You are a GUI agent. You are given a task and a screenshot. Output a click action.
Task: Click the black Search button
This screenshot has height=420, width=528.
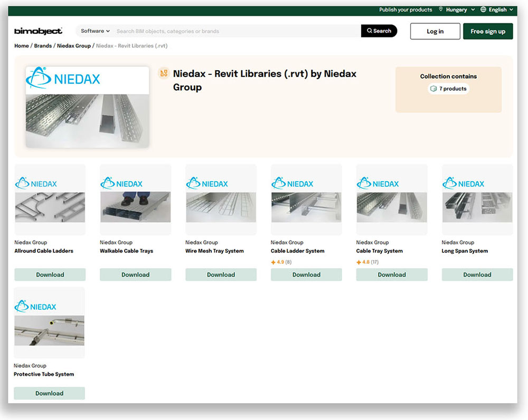pyautogui.click(x=379, y=31)
